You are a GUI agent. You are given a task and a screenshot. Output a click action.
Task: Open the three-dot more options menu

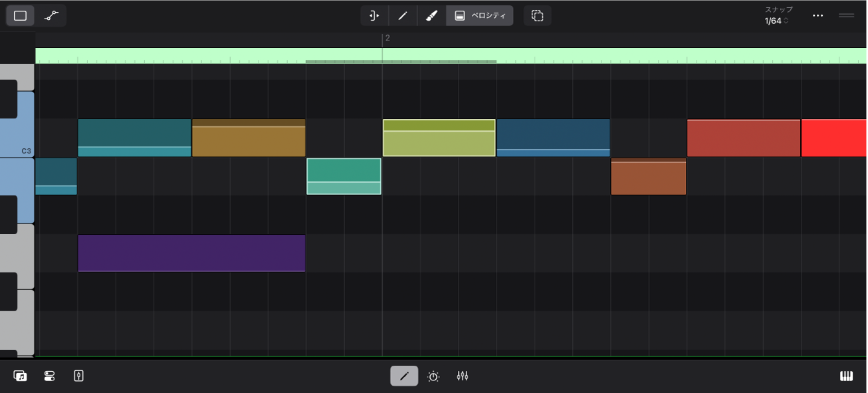pyautogui.click(x=817, y=15)
